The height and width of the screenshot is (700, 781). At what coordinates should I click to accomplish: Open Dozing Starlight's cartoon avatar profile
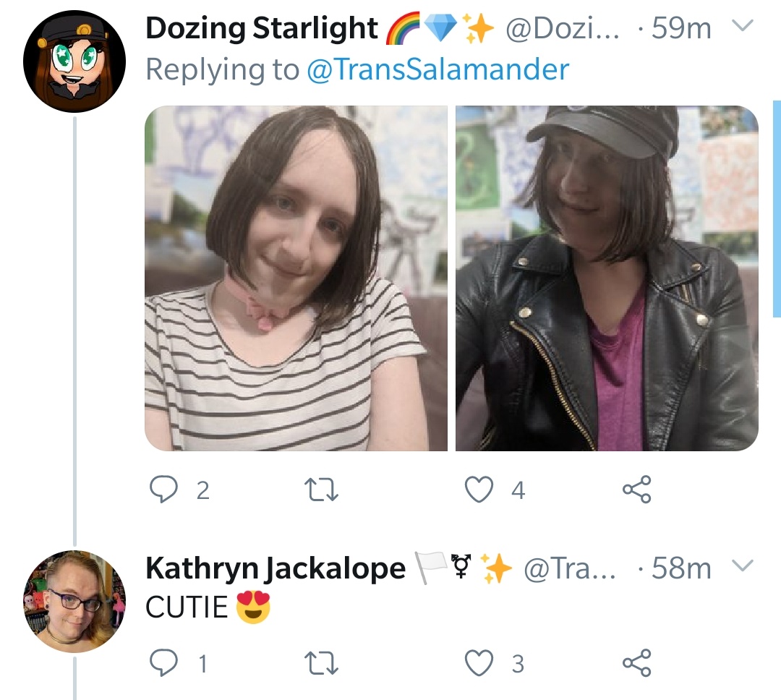74,61
